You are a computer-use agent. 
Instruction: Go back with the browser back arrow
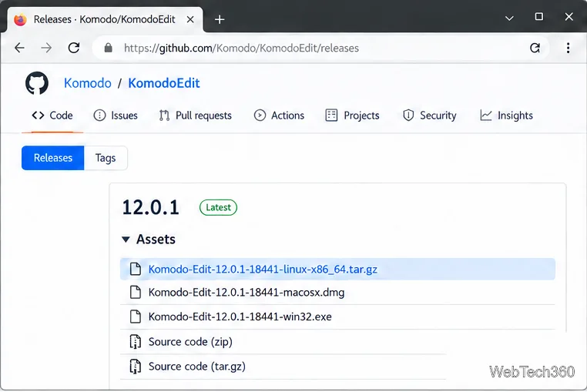pyautogui.click(x=19, y=48)
